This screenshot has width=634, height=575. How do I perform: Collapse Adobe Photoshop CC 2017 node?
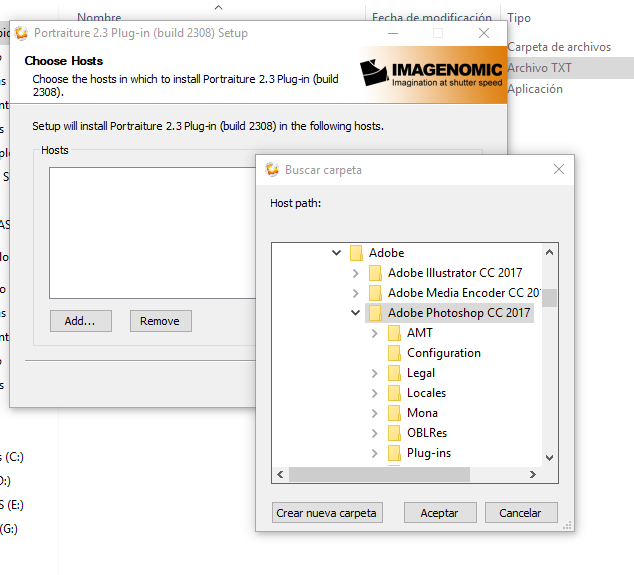click(355, 313)
